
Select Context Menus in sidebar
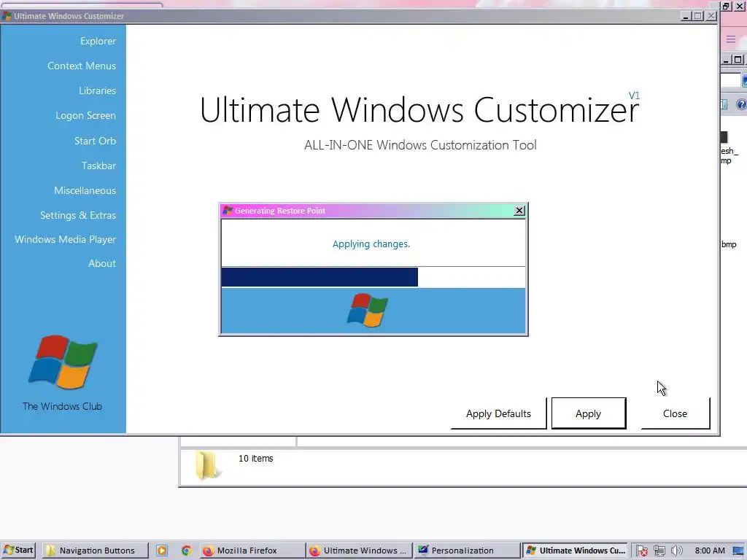tap(82, 66)
